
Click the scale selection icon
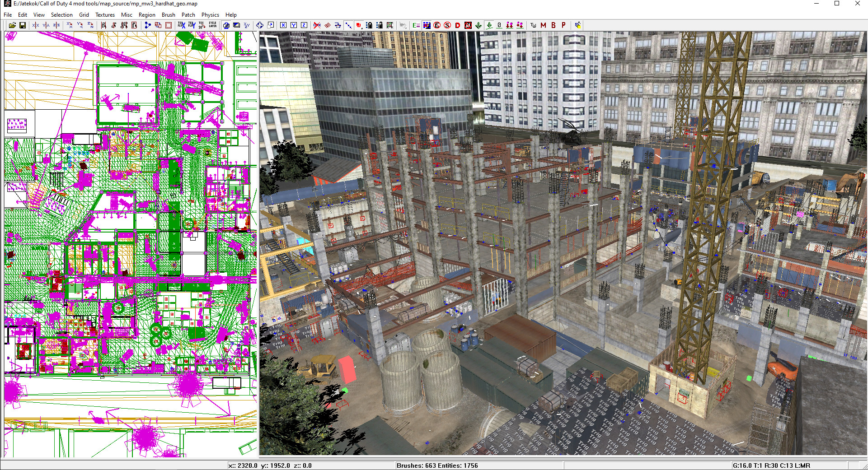pyautogui.click(x=270, y=25)
